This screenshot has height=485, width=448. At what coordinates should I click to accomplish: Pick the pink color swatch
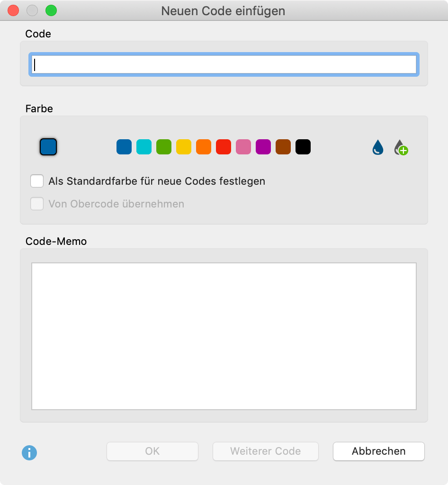[x=243, y=147]
